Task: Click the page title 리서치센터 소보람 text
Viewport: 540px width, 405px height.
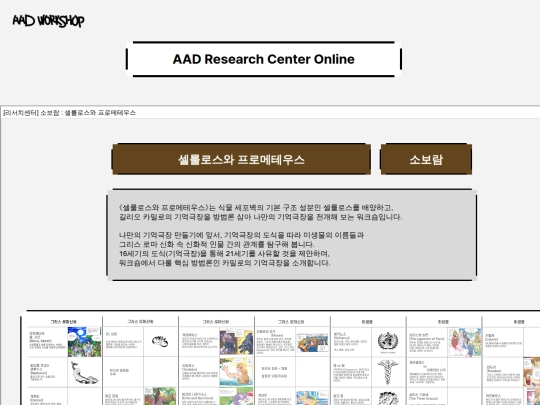Action: coord(69,113)
